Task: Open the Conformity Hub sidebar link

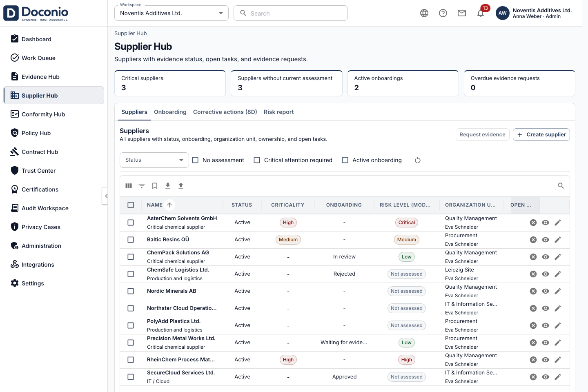Action: pos(54,114)
